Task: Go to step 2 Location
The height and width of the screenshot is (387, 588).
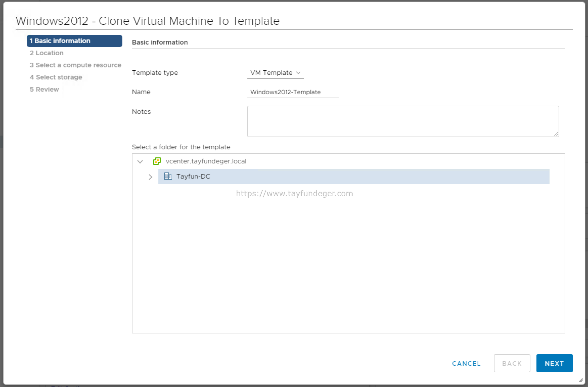Action: click(x=47, y=53)
